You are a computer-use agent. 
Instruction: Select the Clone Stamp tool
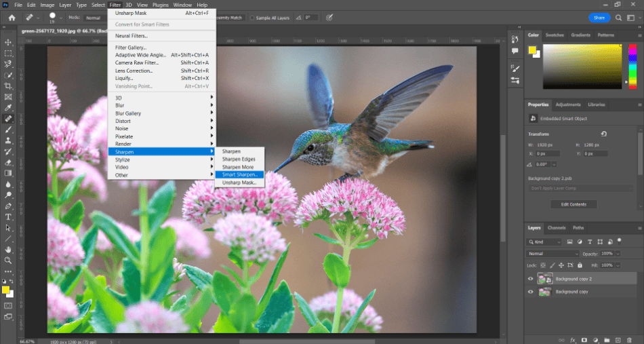point(8,140)
